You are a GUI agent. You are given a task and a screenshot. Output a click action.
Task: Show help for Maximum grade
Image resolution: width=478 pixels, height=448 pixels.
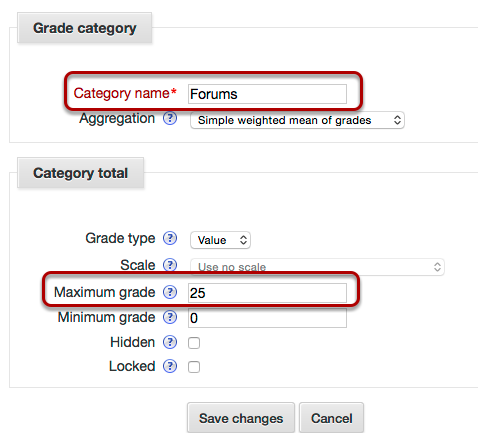click(x=170, y=292)
